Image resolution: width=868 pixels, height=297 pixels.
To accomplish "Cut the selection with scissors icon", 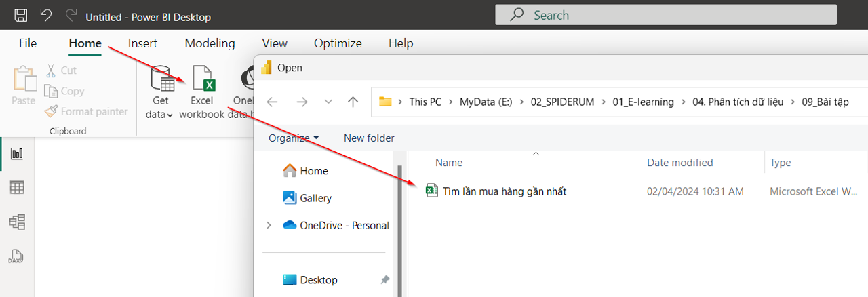I will 51,71.
